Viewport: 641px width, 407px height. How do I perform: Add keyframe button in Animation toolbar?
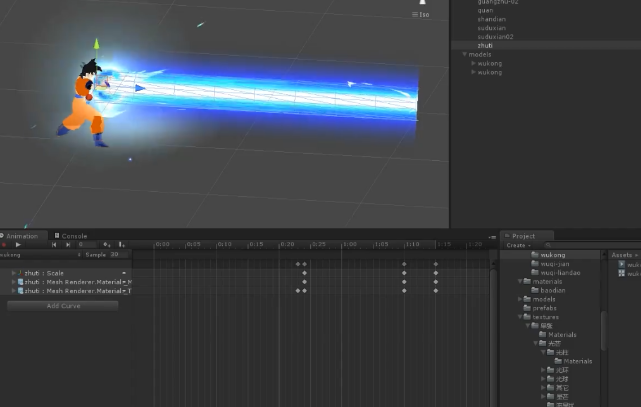click(107, 245)
